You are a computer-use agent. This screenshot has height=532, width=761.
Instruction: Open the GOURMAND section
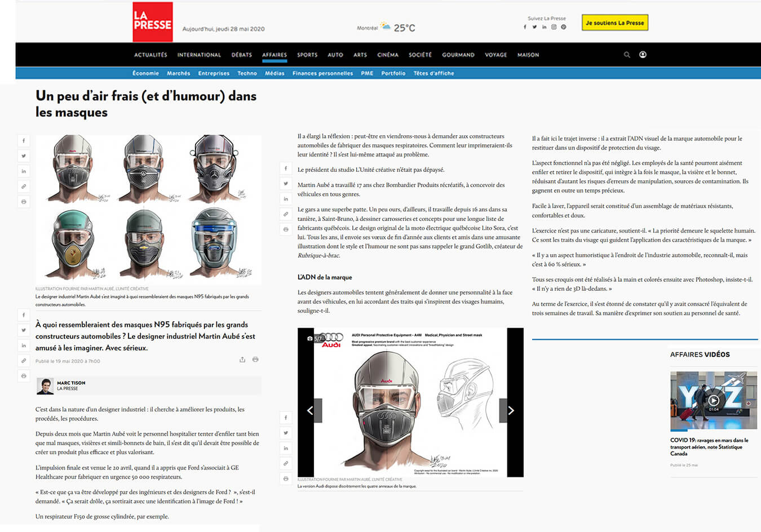click(x=458, y=55)
